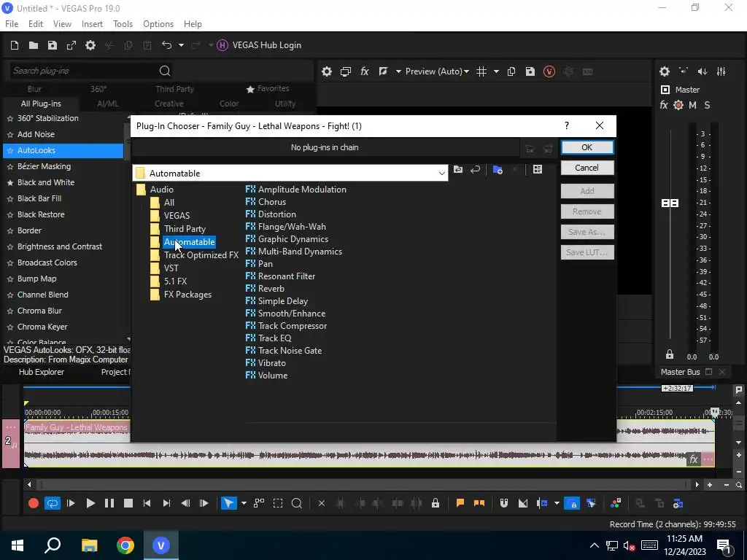The image size is (747, 560).
Task: Open project Properties gear in main toolbar
Action: [x=90, y=45]
